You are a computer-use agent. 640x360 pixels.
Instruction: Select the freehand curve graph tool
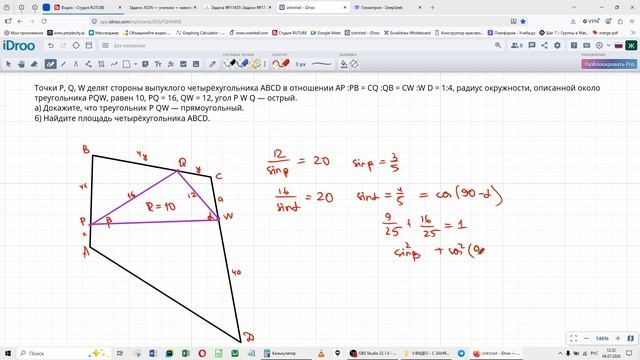[x=114, y=64]
